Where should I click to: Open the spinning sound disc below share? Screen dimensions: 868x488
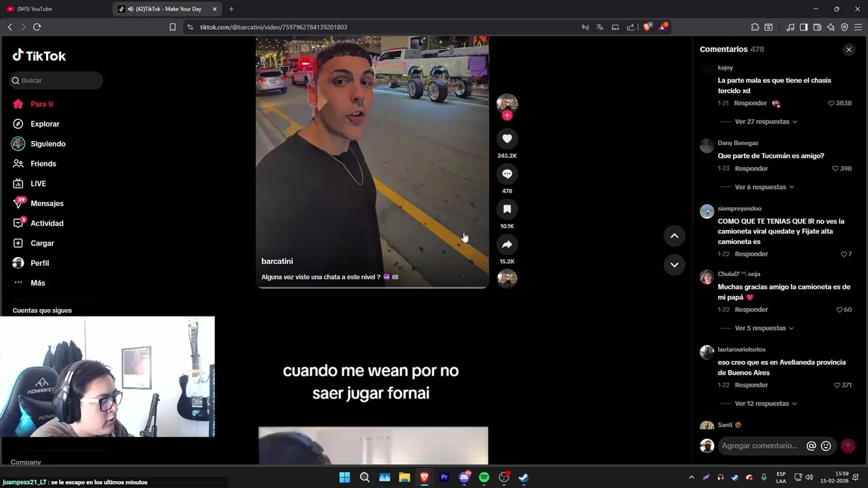pos(507,279)
